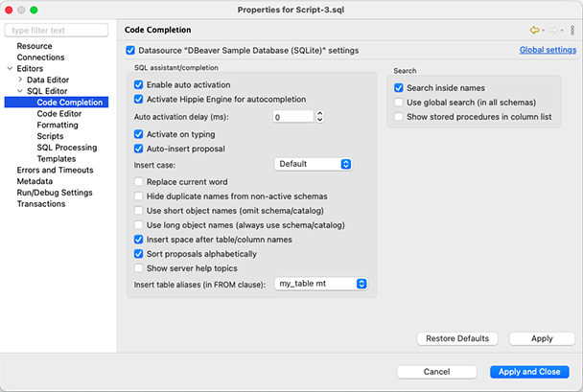Click the type filter text field
Screen dimensions: 583x392
coord(57,31)
